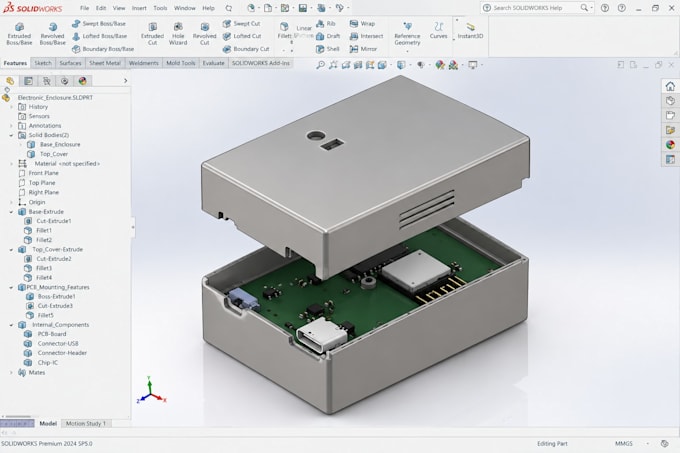
Task: Choose Lofted Boss/Base command
Action: click(100, 36)
